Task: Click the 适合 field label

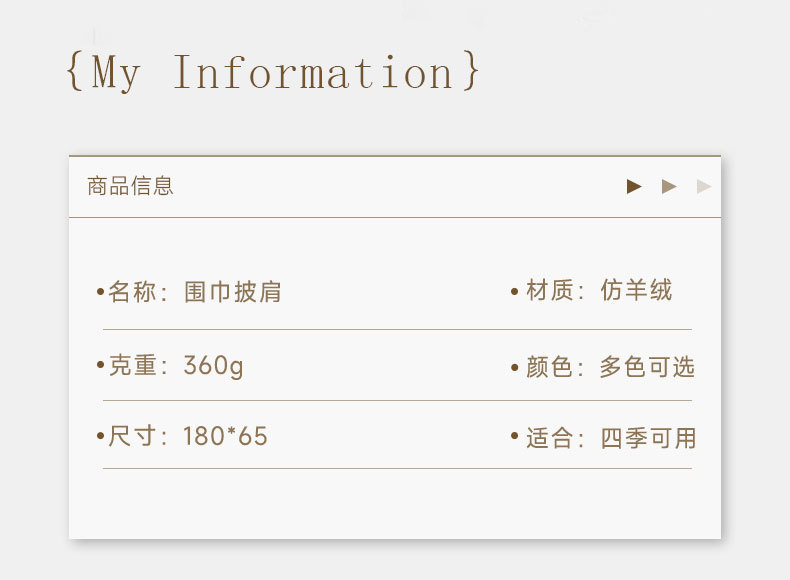Action: pos(551,438)
